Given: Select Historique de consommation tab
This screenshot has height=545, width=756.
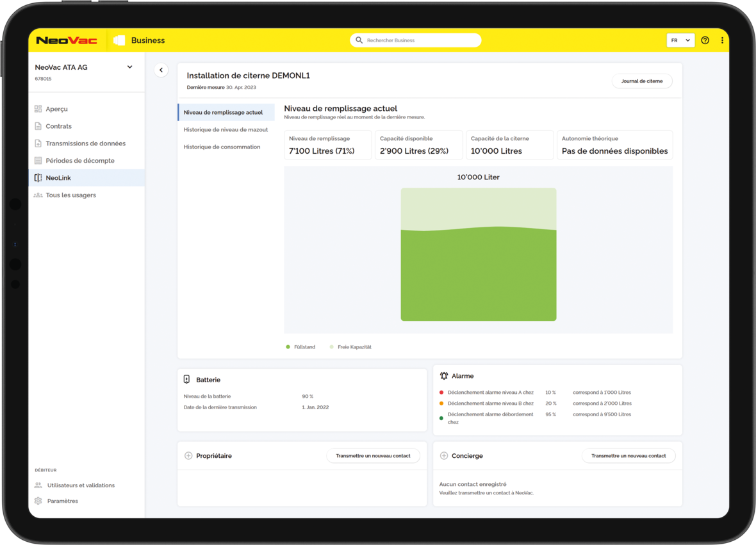Looking at the screenshot, I should point(222,147).
